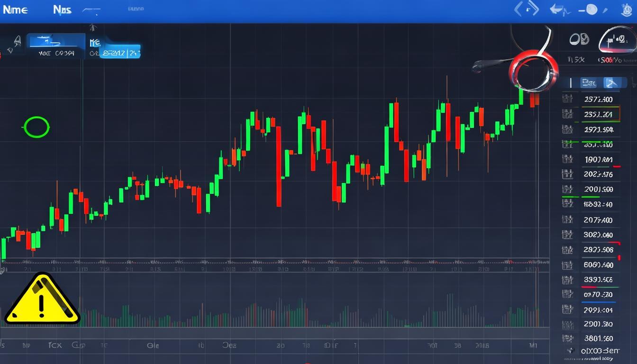637x364 pixels.
Task: Expand the row icon beside 3801.60
Action: (x=566, y=338)
